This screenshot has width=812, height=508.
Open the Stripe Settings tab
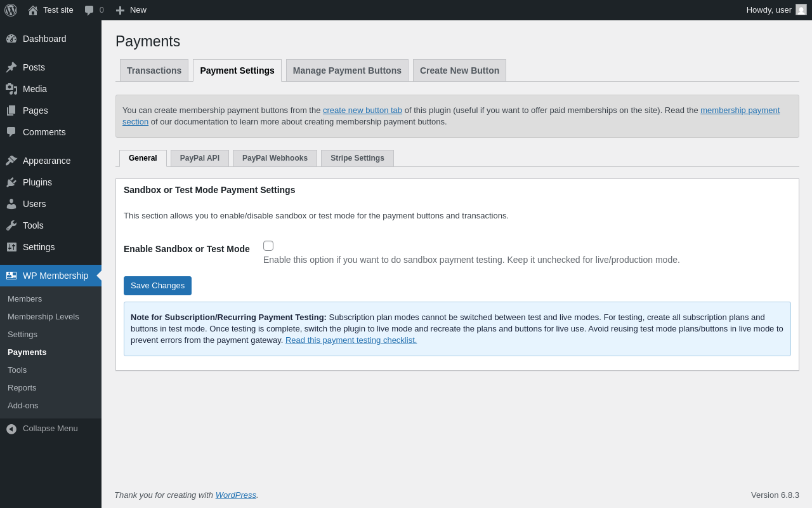[x=357, y=158]
